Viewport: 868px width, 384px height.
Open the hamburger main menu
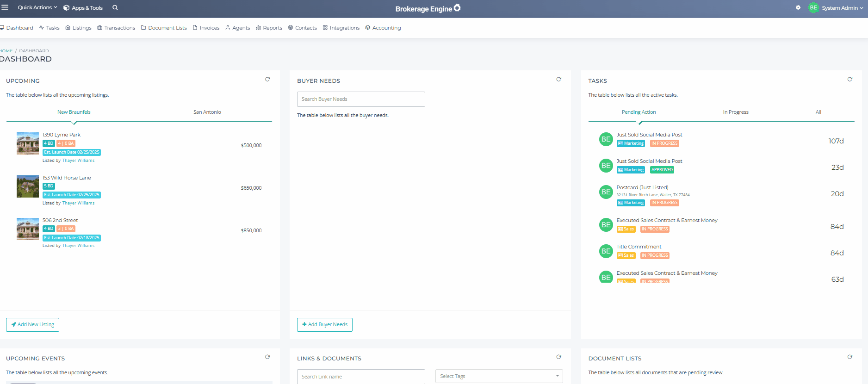coord(5,7)
